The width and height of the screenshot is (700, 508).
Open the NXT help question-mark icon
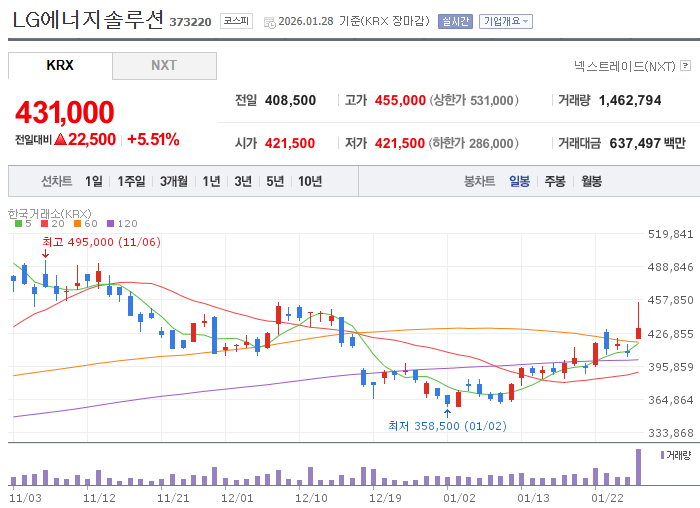685,66
